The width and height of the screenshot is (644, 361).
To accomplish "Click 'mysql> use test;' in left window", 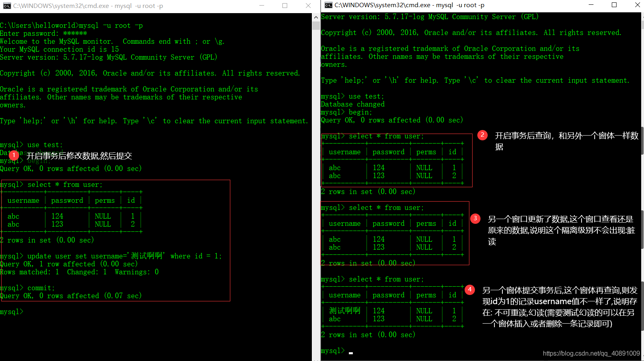I will (x=31, y=145).
